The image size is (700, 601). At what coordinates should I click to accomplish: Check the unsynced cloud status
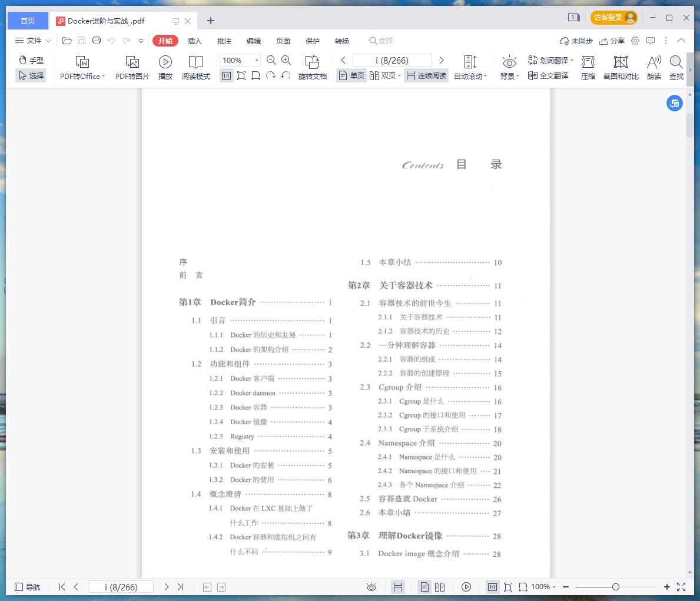click(576, 41)
